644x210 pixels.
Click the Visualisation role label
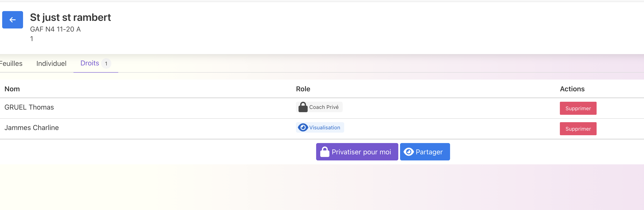[x=324, y=127]
